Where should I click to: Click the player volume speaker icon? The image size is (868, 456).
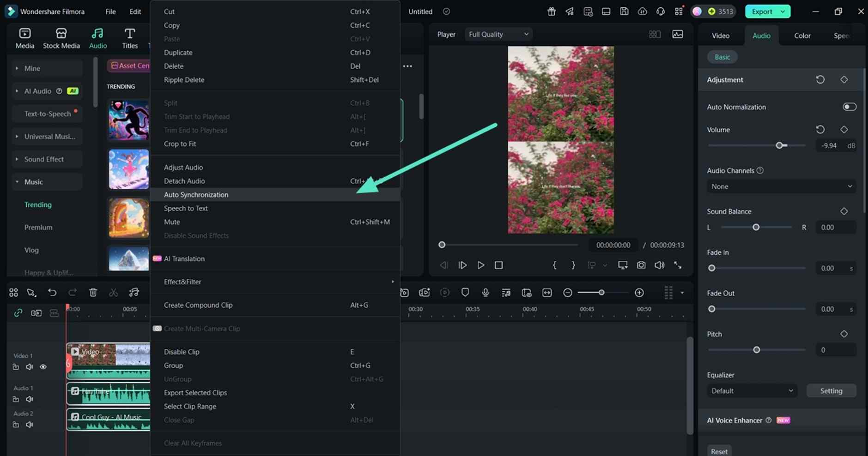pyautogui.click(x=659, y=265)
